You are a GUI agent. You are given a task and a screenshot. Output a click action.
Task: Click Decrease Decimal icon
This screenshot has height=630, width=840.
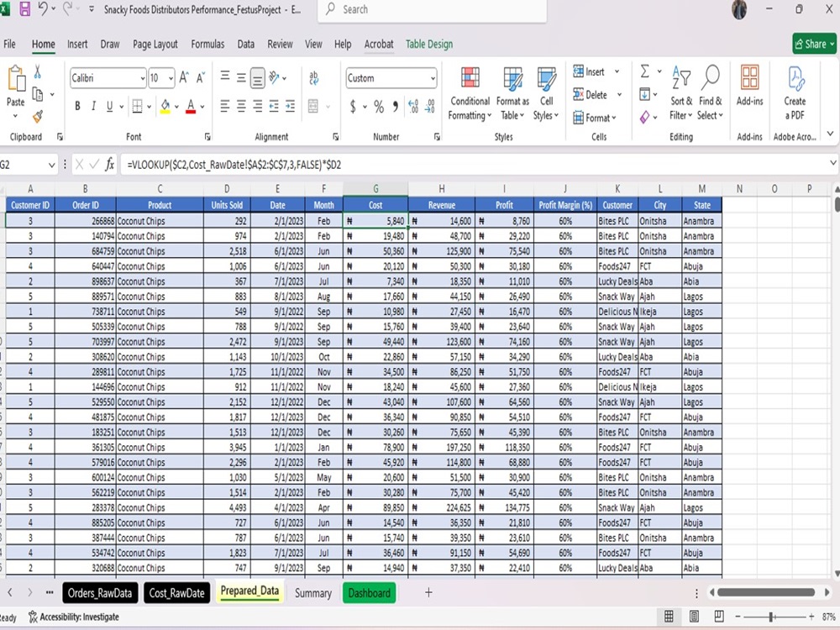click(x=430, y=106)
